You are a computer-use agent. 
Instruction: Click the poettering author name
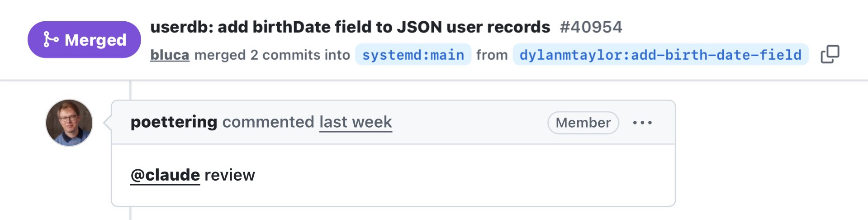pos(174,122)
